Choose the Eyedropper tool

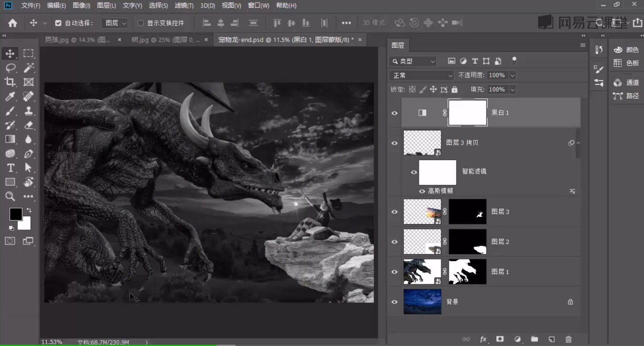click(10, 96)
